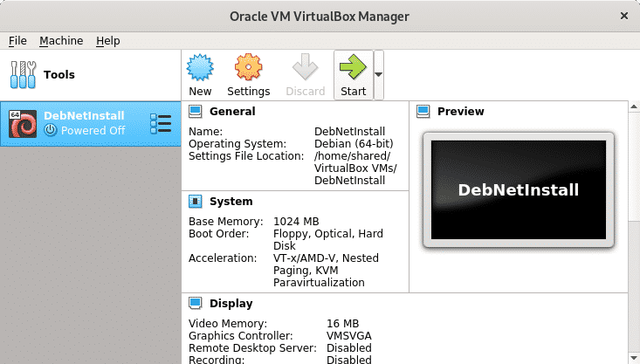Image resolution: width=640 pixels, height=364 pixels.
Task: Click the Base Memory label
Action: click(x=226, y=221)
